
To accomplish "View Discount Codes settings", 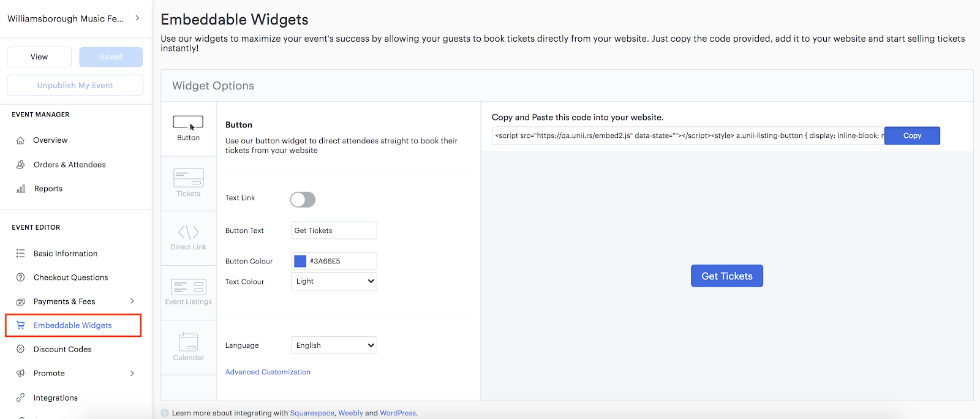I will pyautogui.click(x=62, y=349).
